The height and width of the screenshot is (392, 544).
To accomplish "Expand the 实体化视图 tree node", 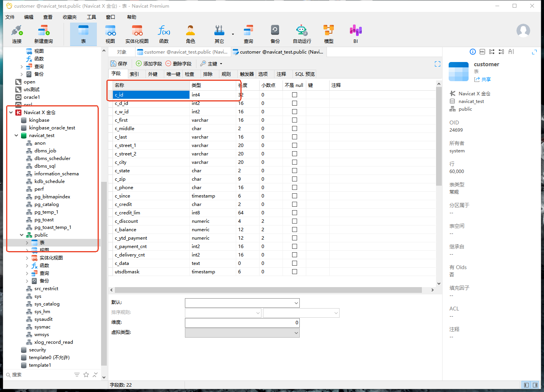I will pos(27,258).
